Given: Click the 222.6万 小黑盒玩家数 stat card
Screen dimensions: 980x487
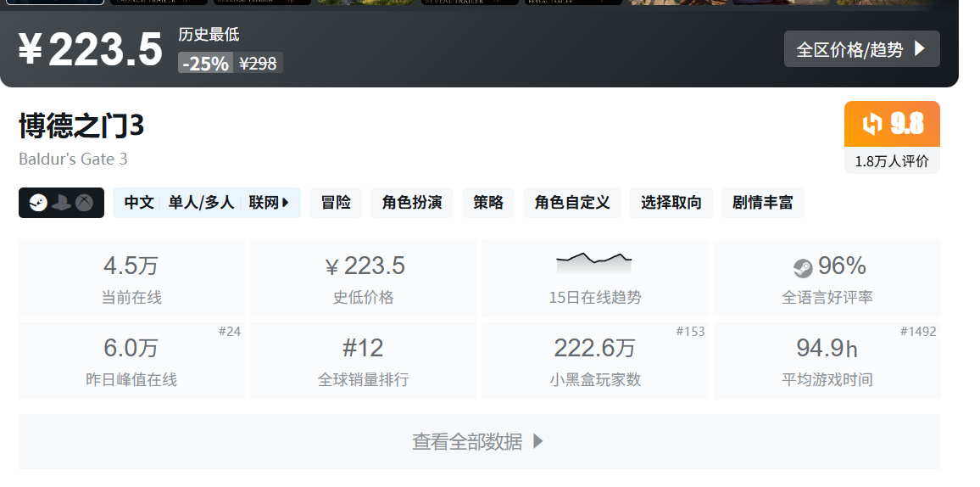Looking at the screenshot, I should [x=595, y=361].
